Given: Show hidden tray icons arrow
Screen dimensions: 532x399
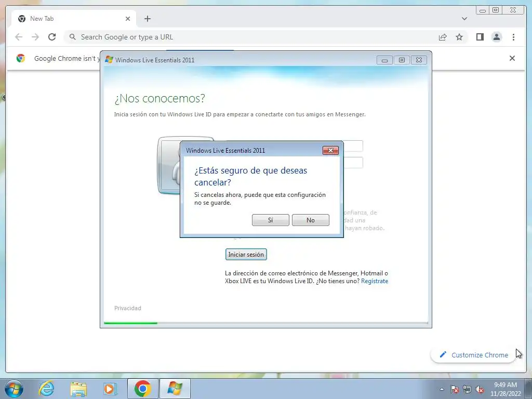Looking at the screenshot, I should pos(442,389).
